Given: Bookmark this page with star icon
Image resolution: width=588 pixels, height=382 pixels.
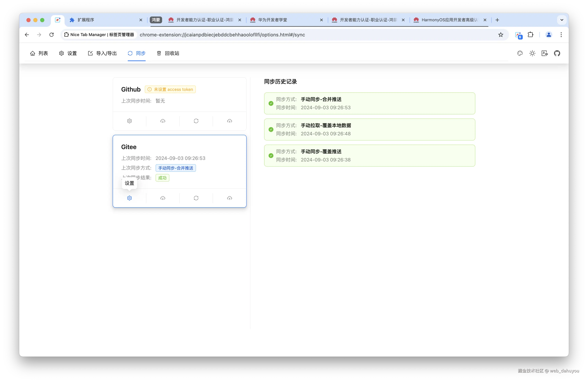Looking at the screenshot, I should [x=501, y=35].
